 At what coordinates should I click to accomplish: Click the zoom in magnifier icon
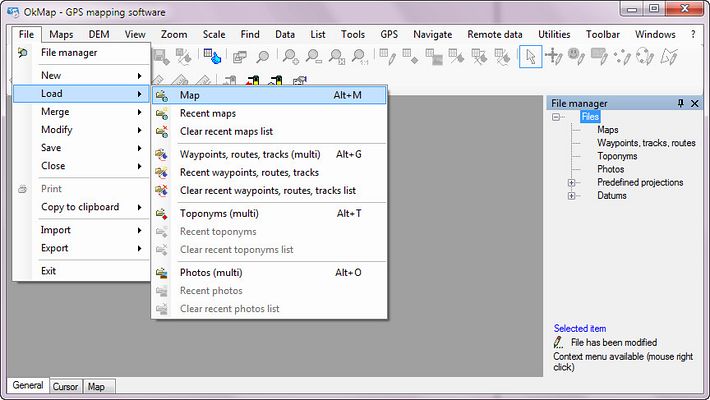(x=290, y=57)
